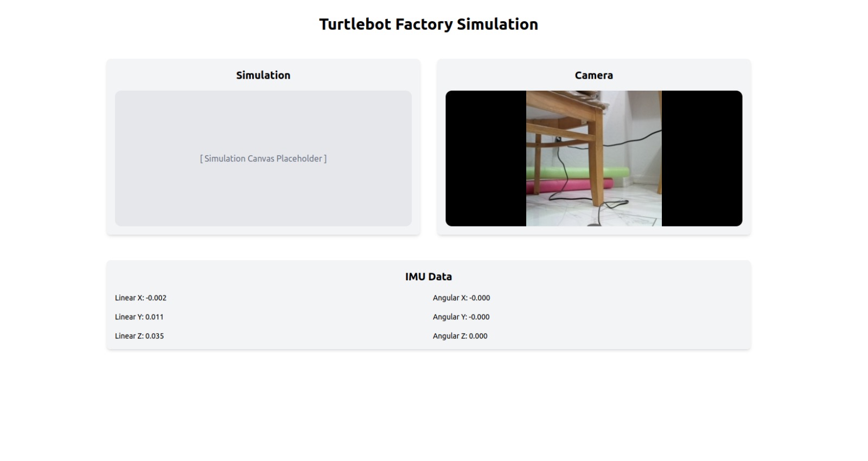
Task: Click the Turtlebot Factory Simulation page title
Action: tap(428, 24)
